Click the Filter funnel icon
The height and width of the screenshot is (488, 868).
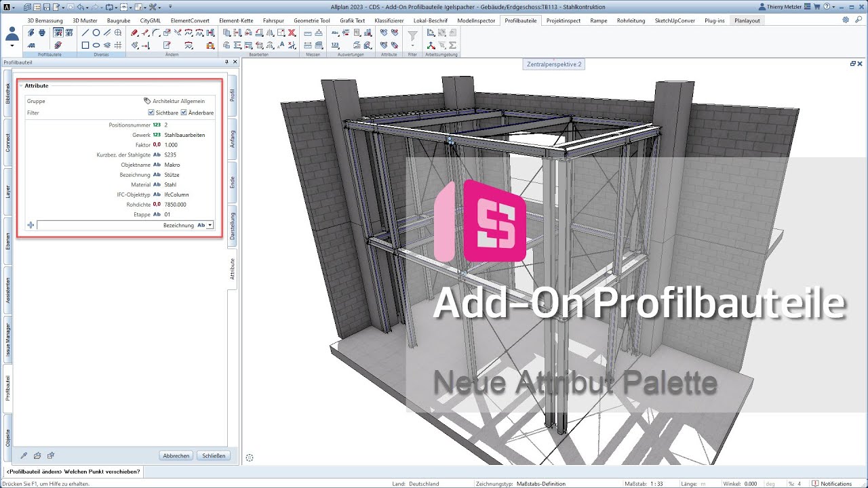[x=412, y=35]
